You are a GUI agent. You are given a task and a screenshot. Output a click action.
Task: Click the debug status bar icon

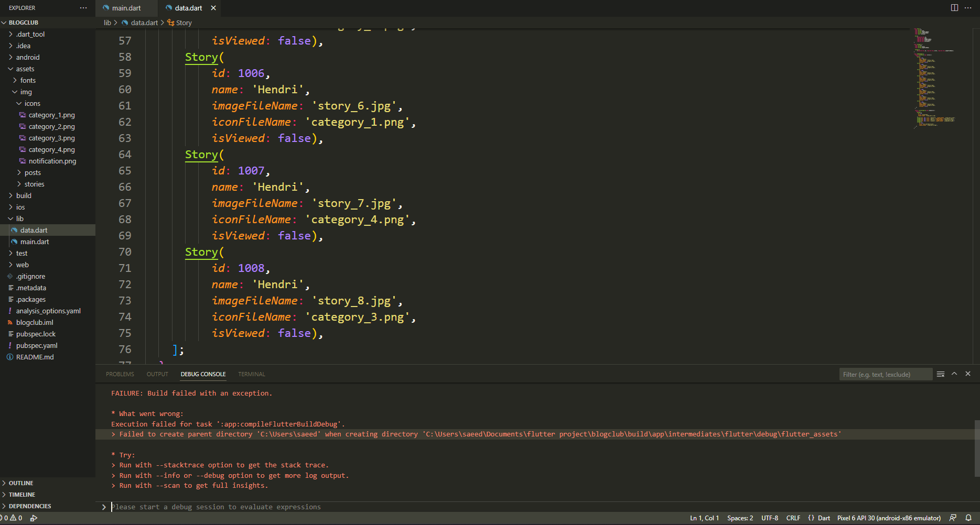tap(34, 518)
